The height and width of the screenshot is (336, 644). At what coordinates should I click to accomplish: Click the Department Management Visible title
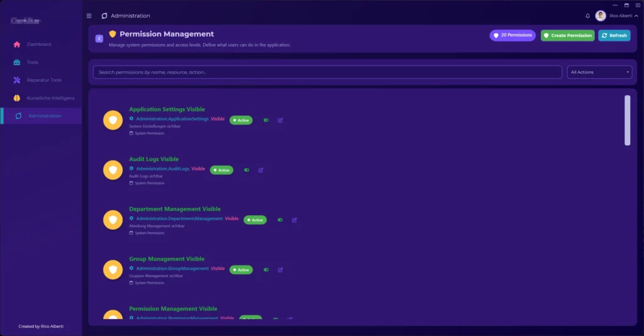pyautogui.click(x=175, y=209)
